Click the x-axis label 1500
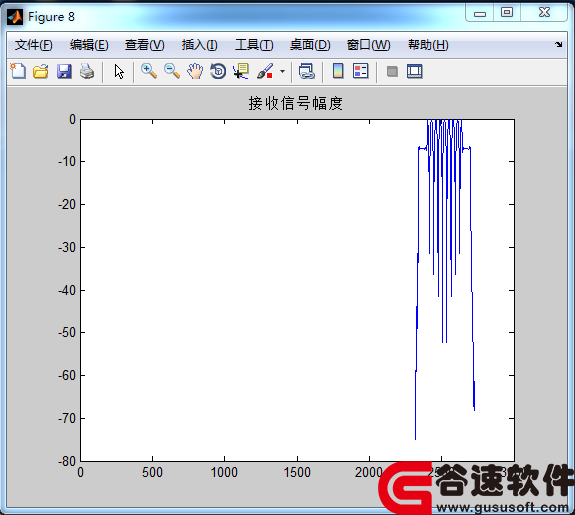Viewport: 575px width, 515px height. 297,472
